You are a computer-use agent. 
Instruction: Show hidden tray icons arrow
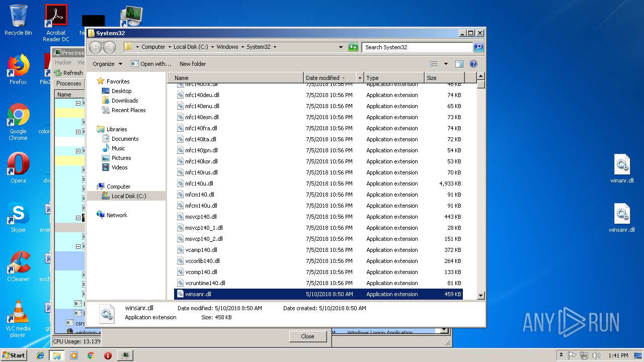click(x=561, y=355)
